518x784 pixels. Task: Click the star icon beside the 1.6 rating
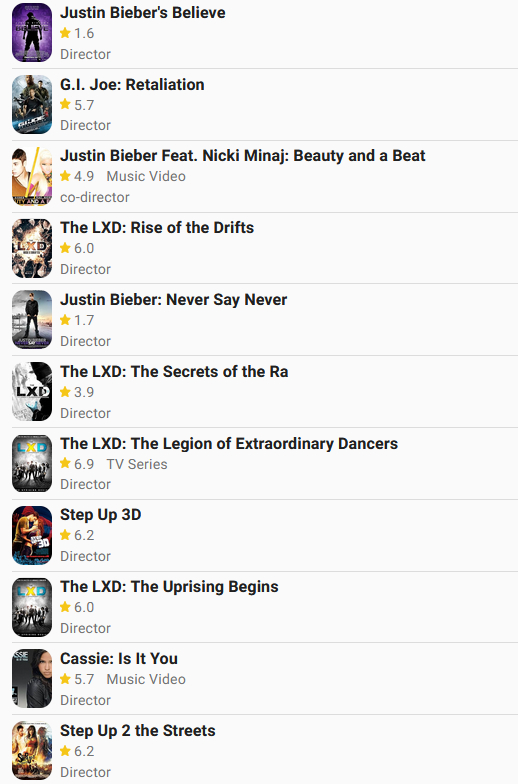(x=65, y=33)
